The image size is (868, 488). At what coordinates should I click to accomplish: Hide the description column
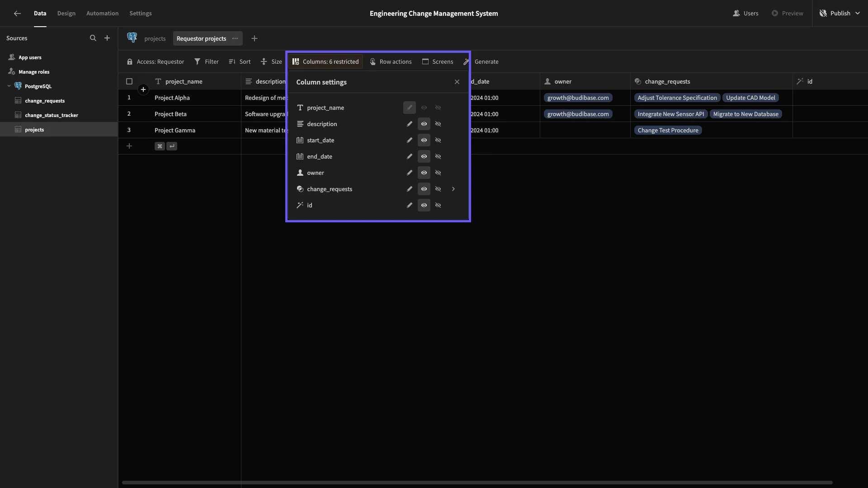click(x=438, y=124)
